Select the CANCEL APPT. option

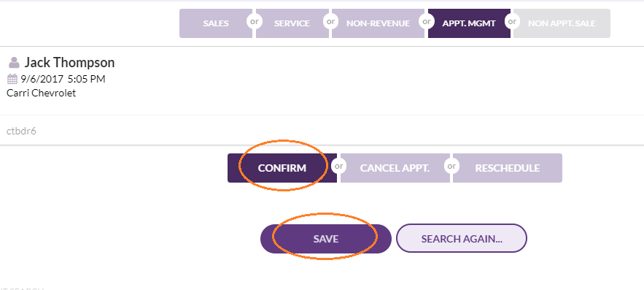pyautogui.click(x=395, y=168)
